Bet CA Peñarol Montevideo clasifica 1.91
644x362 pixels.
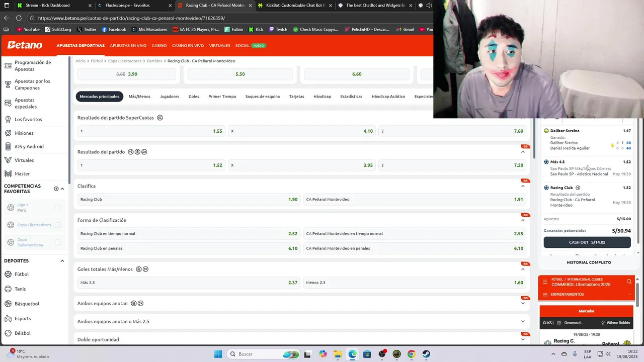pos(415,199)
